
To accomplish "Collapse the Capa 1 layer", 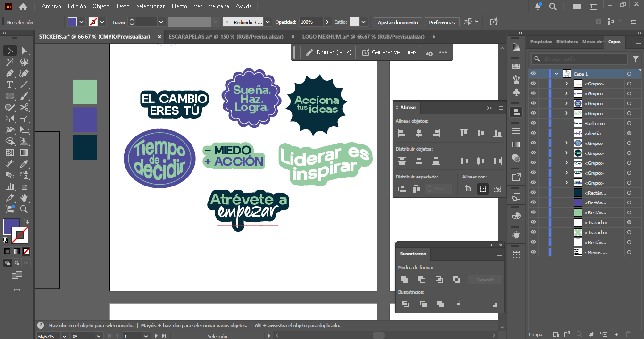I will (x=557, y=74).
